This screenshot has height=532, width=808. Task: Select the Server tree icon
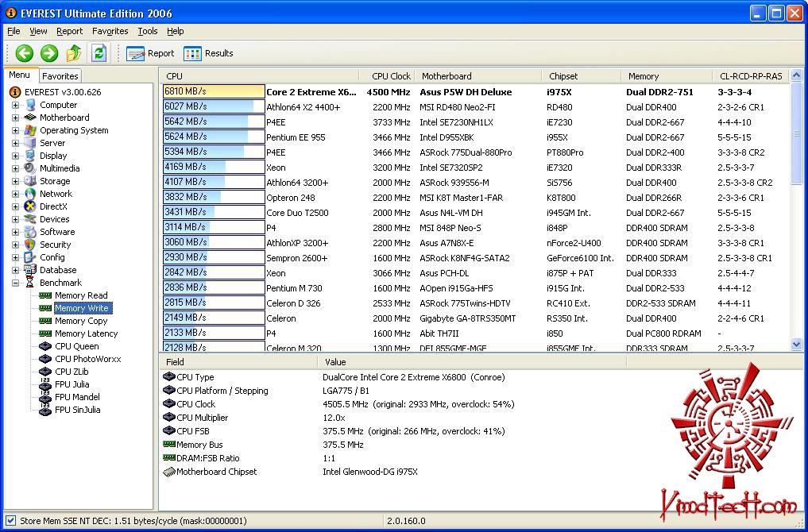click(30, 143)
